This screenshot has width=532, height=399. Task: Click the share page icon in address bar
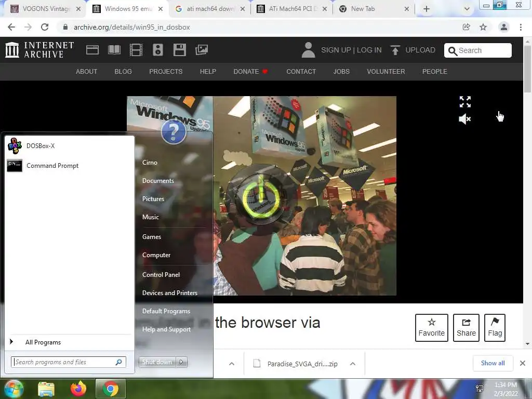coord(466,27)
